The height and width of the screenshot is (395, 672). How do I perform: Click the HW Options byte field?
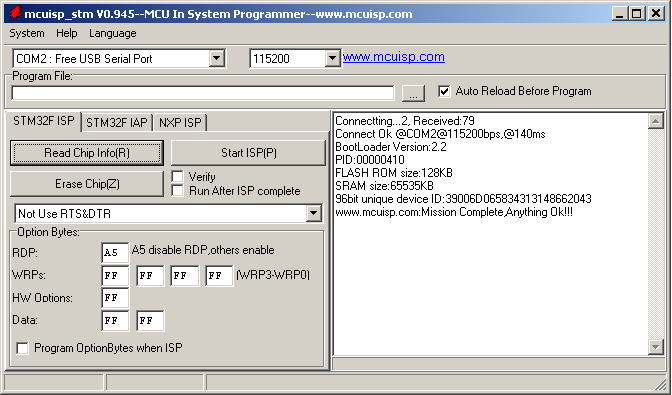pos(115,298)
